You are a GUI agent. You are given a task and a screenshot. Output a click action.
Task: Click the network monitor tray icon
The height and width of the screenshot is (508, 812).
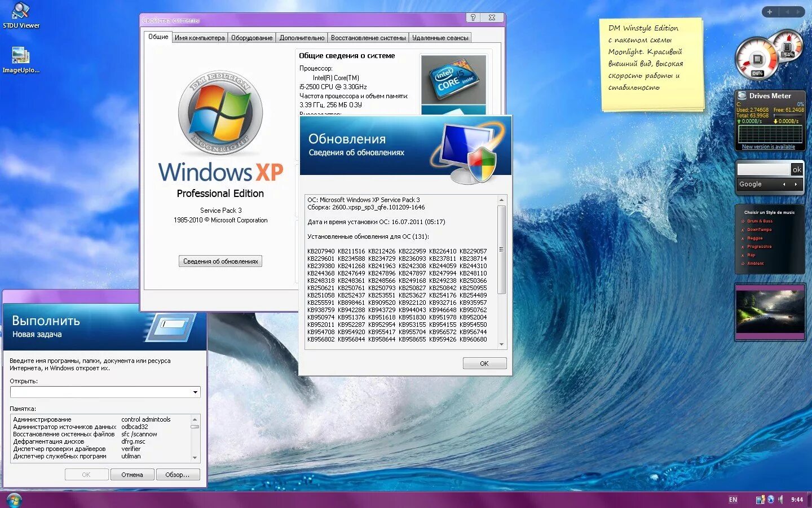pos(760,500)
